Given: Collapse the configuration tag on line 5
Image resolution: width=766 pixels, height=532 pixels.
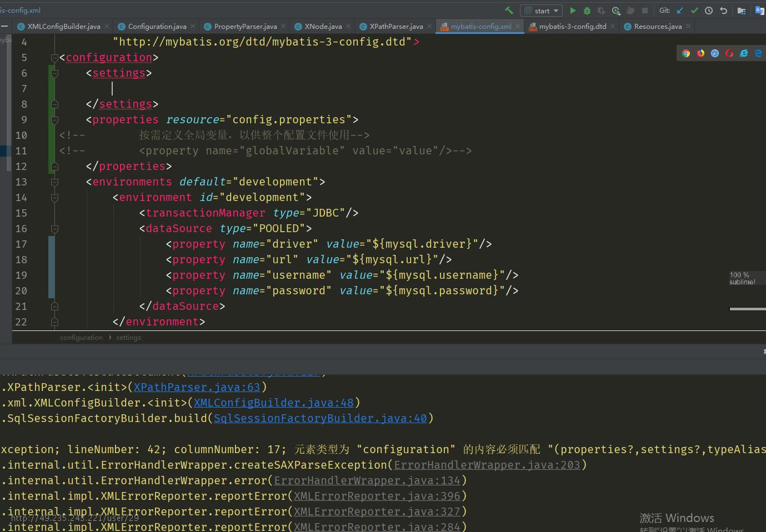Looking at the screenshot, I should click(54, 58).
